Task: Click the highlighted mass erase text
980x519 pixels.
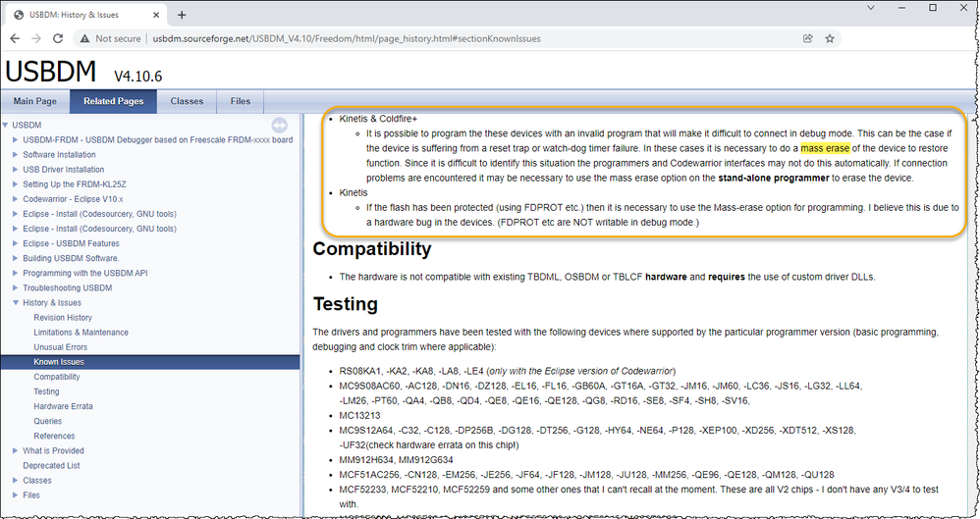Action: (x=825, y=149)
